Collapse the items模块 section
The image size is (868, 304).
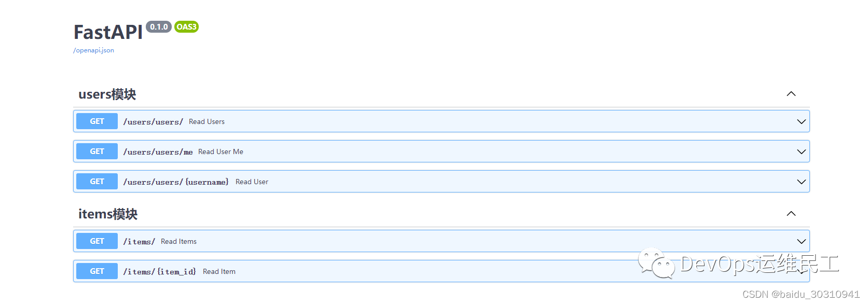tap(791, 213)
